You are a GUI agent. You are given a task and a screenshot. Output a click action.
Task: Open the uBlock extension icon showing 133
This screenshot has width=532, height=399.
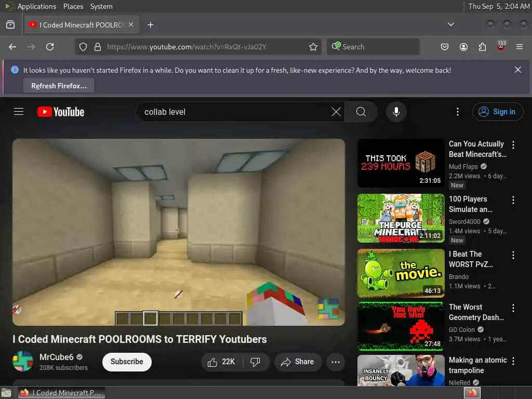[501, 46]
